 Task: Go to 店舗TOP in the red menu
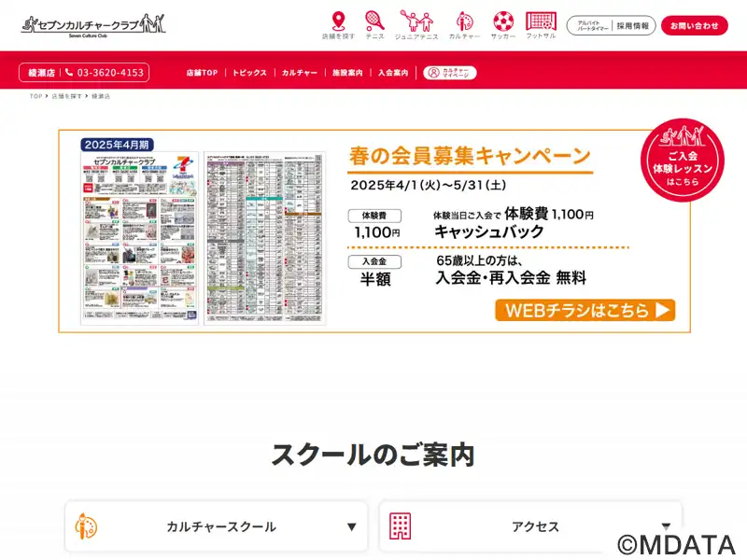click(x=202, y=73)
